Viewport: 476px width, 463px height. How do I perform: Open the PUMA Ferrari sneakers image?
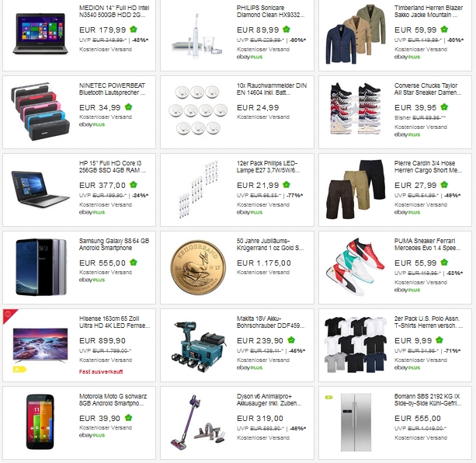pyautogui.click(x=356, y=267)
